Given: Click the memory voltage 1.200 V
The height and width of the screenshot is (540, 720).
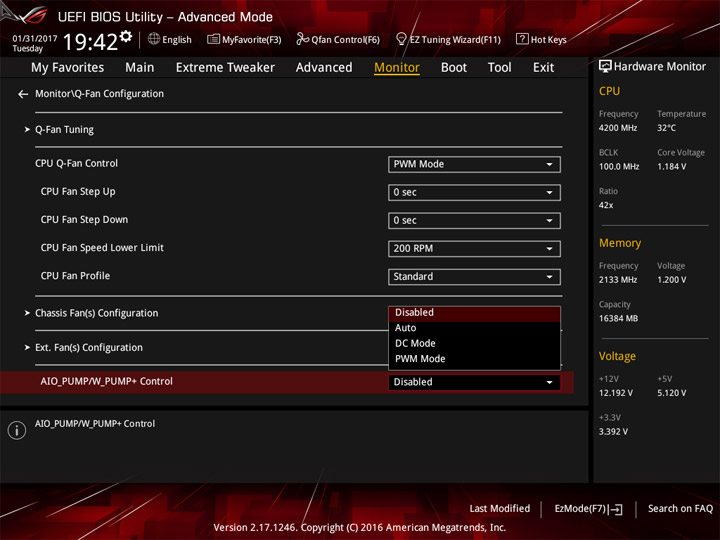Looking at the screenshot, I should pyautogui.click(x=672, y=280).
